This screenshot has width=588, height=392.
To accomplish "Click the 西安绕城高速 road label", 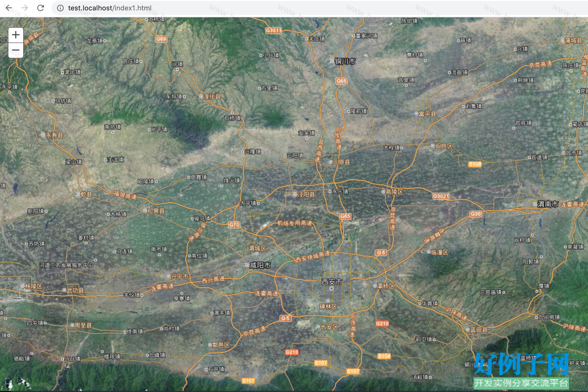I will (313, 257).
